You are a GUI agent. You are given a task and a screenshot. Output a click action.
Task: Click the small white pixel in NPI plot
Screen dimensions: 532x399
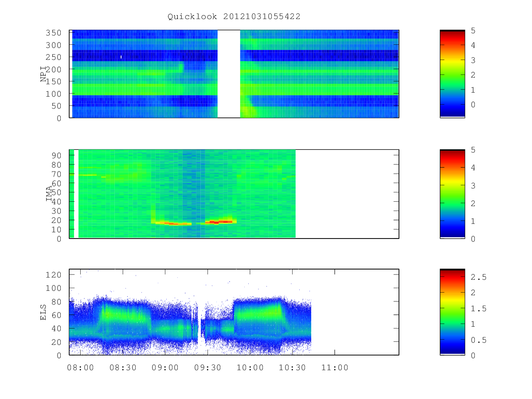coord(121,57)
